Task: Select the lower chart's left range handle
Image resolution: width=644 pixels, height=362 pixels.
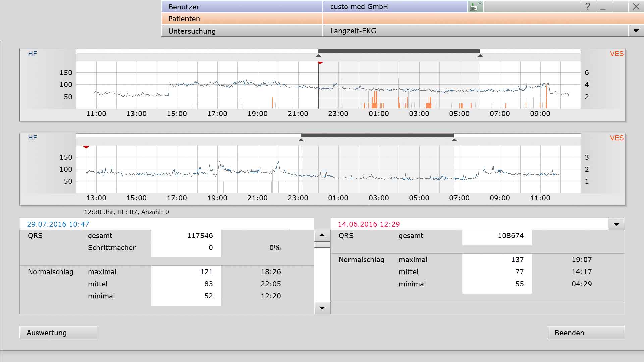Action: 301,140
